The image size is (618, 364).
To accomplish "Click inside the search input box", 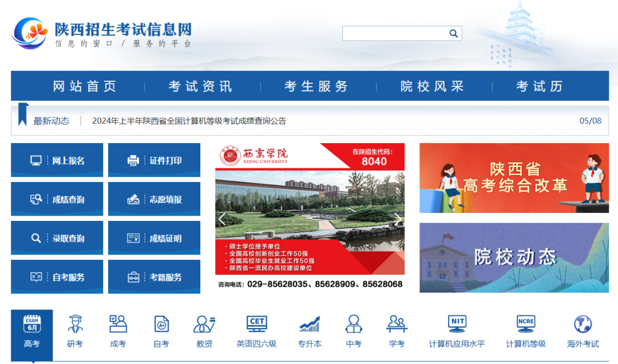I will coord(395,33).
